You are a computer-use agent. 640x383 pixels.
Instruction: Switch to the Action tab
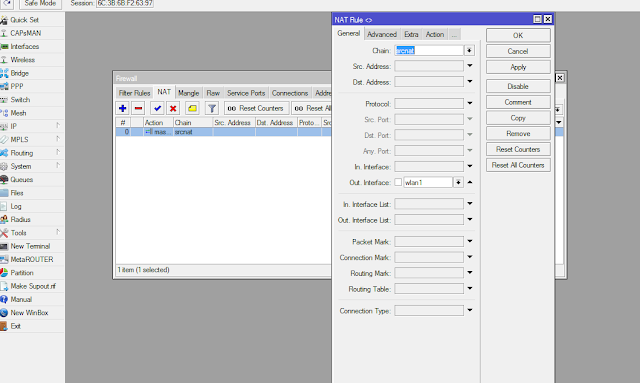[435, 35]
